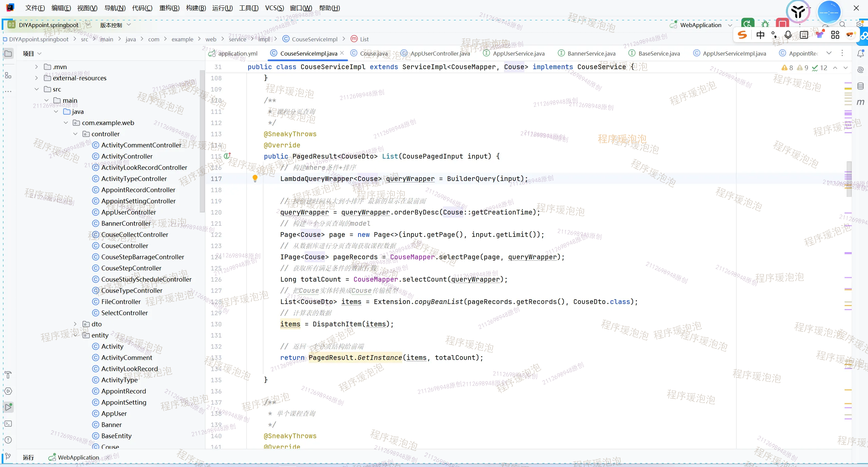Expand the dto package folder
This screenshot has width=868, height=467.
75,324
